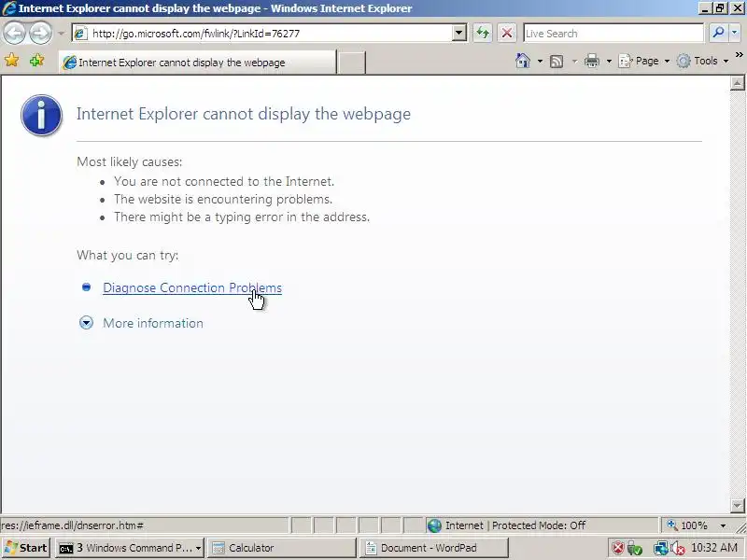The image size is (747, 560).
Task: Click the Live Search input box
Action: coord(613,34)
